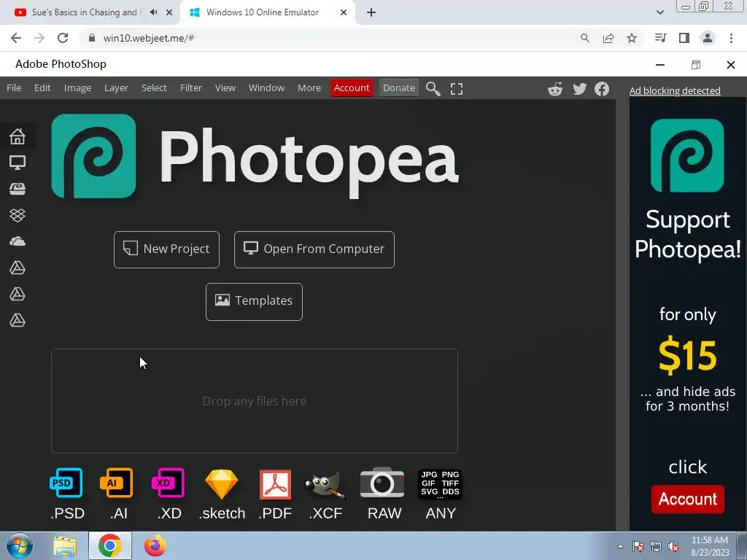Bookmark page with the star icon
Screen dimensions: 747x560
[632, 38]
